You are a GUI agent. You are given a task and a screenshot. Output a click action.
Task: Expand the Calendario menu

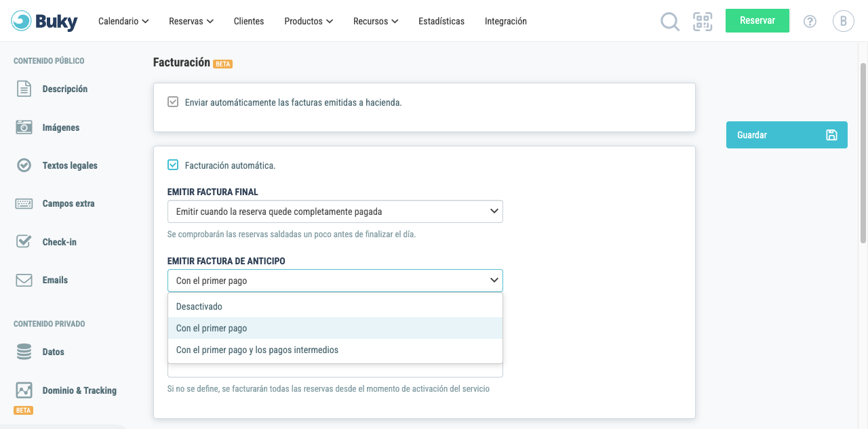pyautogui.click(x=123, y=21)
